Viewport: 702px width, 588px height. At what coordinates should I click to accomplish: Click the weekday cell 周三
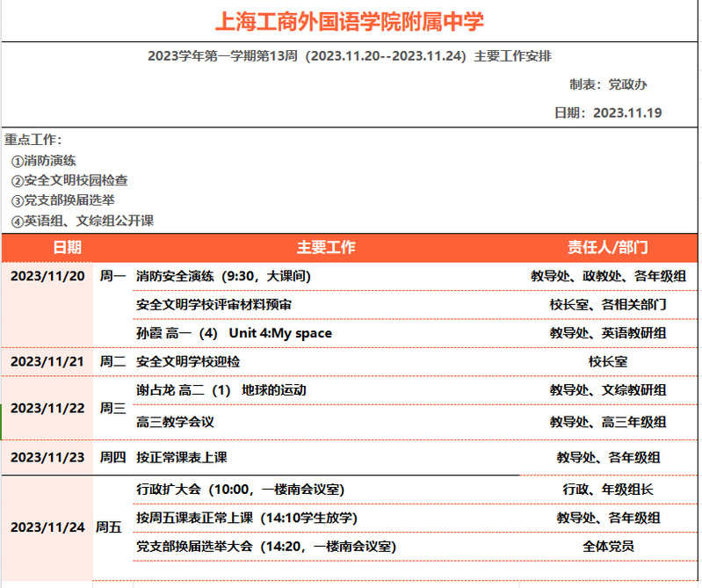pyautogui.click(x=112, y=408)
